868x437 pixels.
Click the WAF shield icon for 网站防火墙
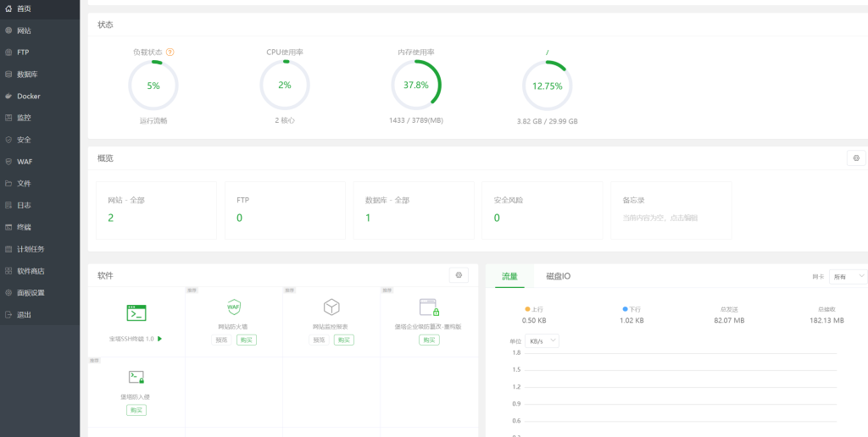[x=234, y=307]
